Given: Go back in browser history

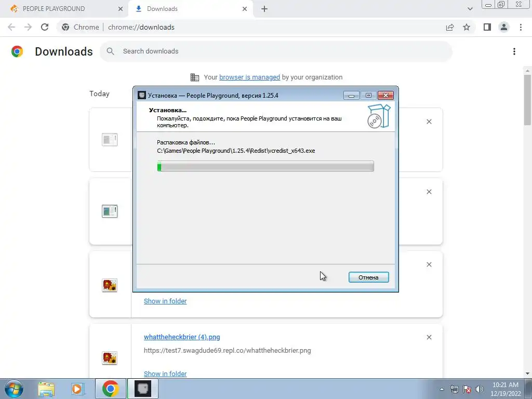Looking at the screenshot, I should 11,27.
